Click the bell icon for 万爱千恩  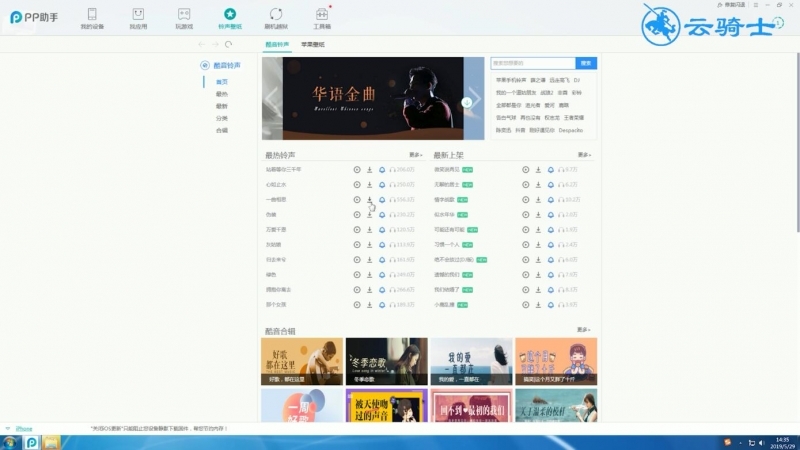pyautogui.click(x=382, y=230)
